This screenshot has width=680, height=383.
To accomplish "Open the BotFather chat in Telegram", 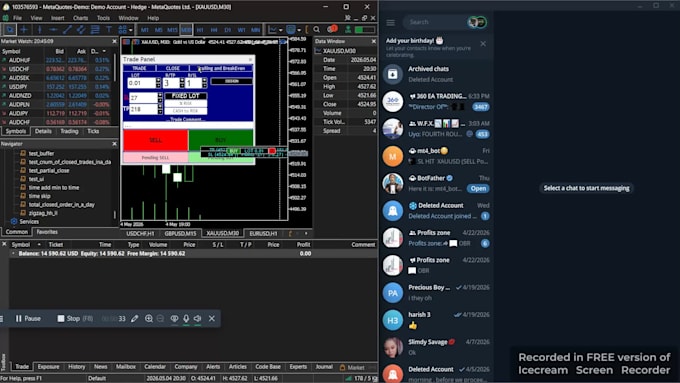I will (x=436, y=183).
